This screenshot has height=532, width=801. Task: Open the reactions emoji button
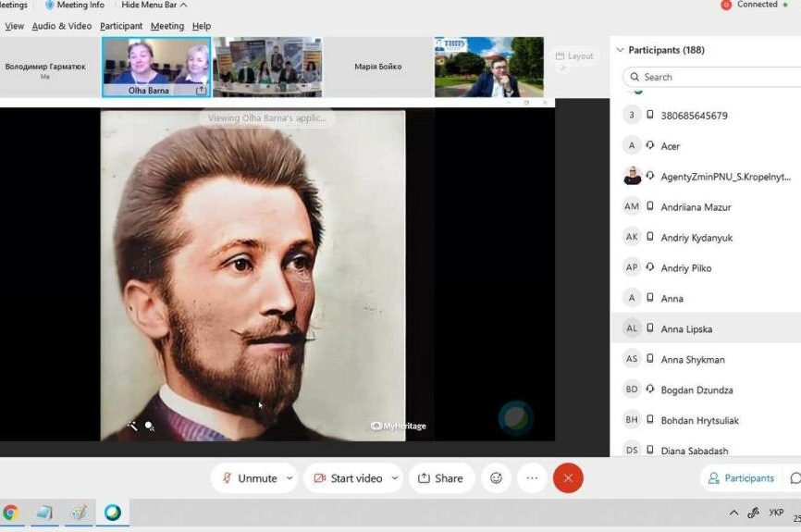(x=496, y=478)
